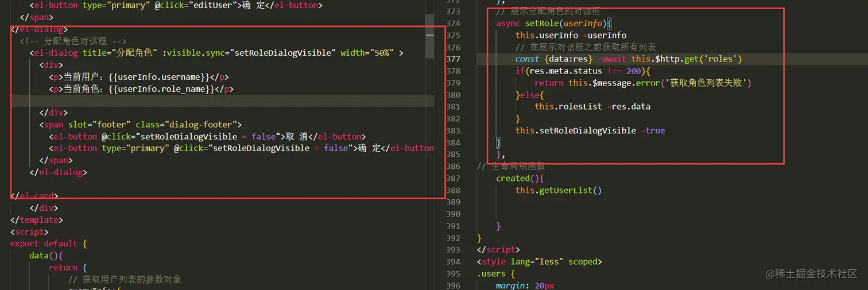868x290 pixels.
Task: Click the opening <script> tag
Action: pos(29,232)
